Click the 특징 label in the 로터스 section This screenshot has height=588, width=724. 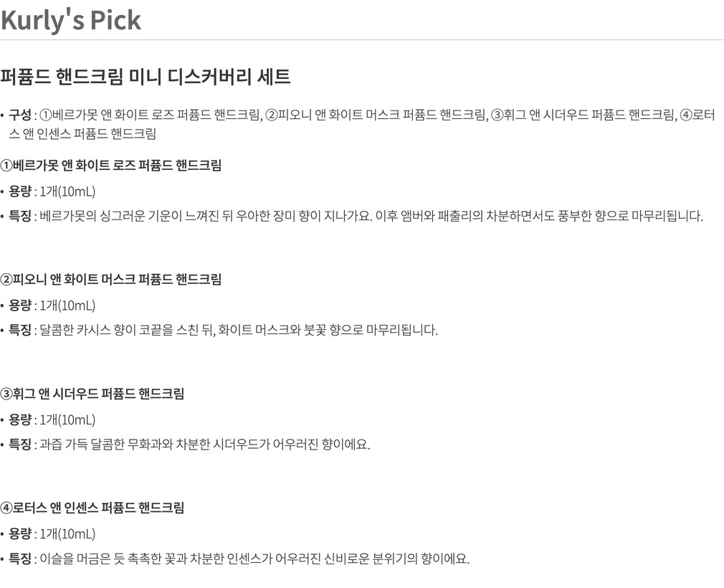[20, 559]
